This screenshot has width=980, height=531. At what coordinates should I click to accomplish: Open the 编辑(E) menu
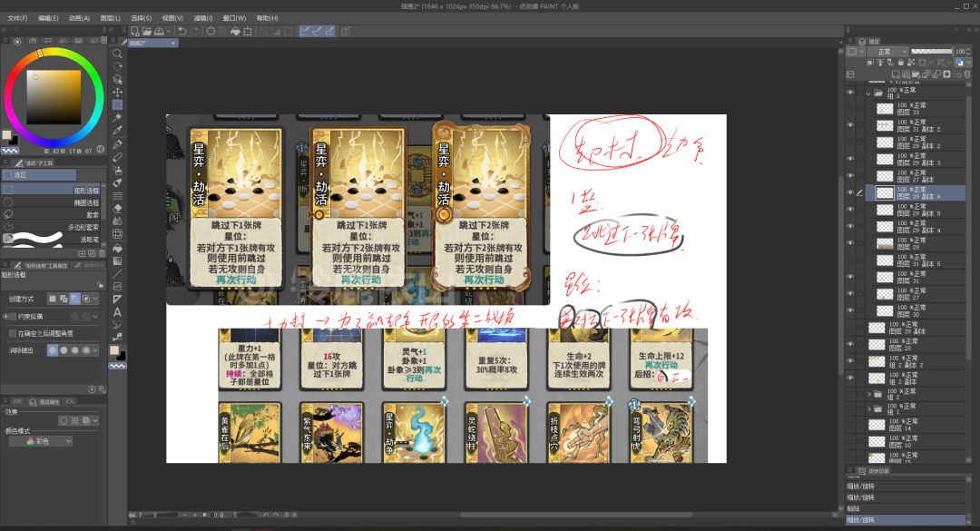coord(48,18)
